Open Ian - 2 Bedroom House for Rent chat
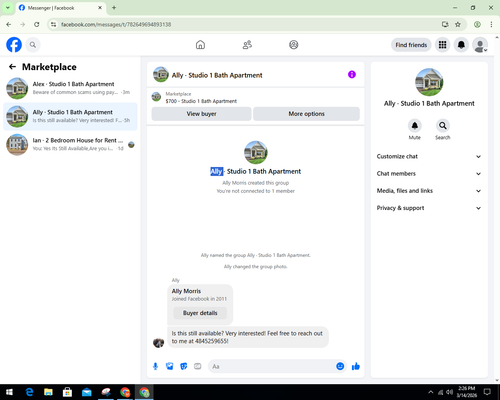Viewport: 500px width, 400px height. [70, 144]
